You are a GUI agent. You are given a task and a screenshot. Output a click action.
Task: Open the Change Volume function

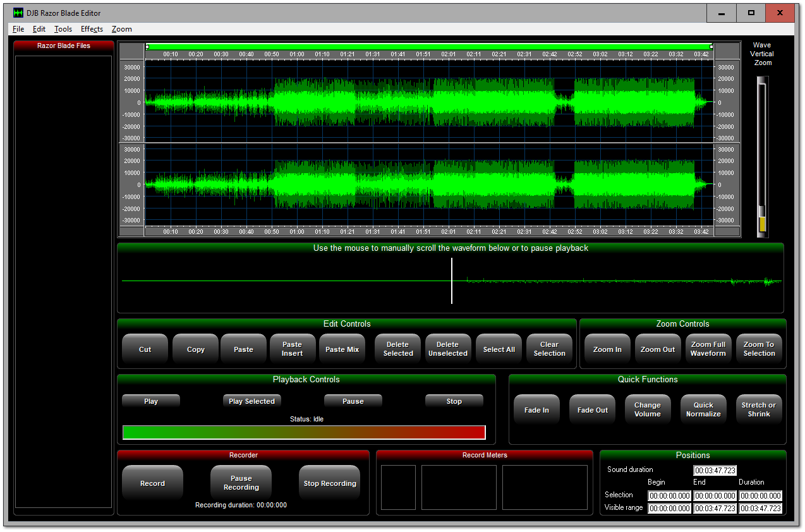(648, 410)
